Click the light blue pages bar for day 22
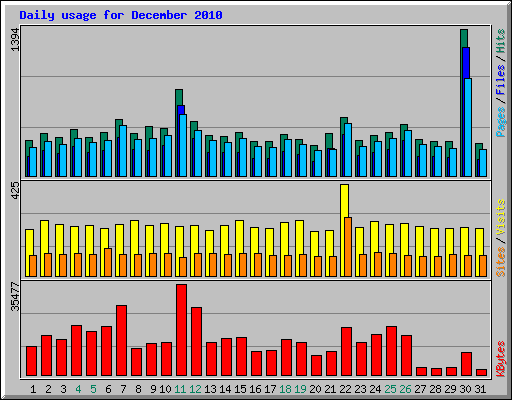The height and width of the screenshot is (400, 512). [348, 150]
